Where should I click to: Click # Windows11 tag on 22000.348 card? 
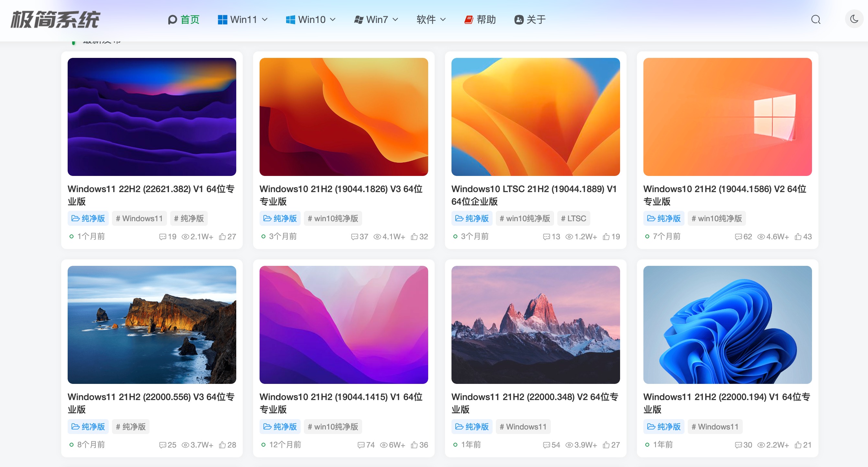pos(523,427)
